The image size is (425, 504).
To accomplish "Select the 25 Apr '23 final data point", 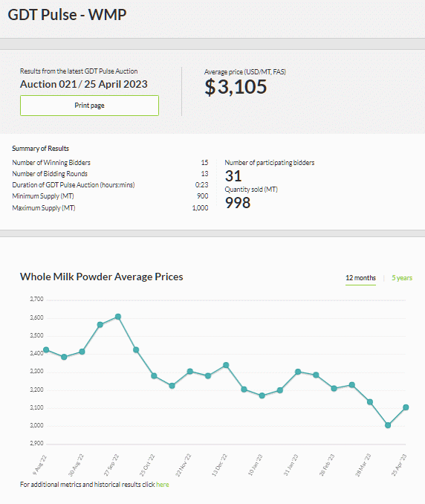I will pos(406,407).
